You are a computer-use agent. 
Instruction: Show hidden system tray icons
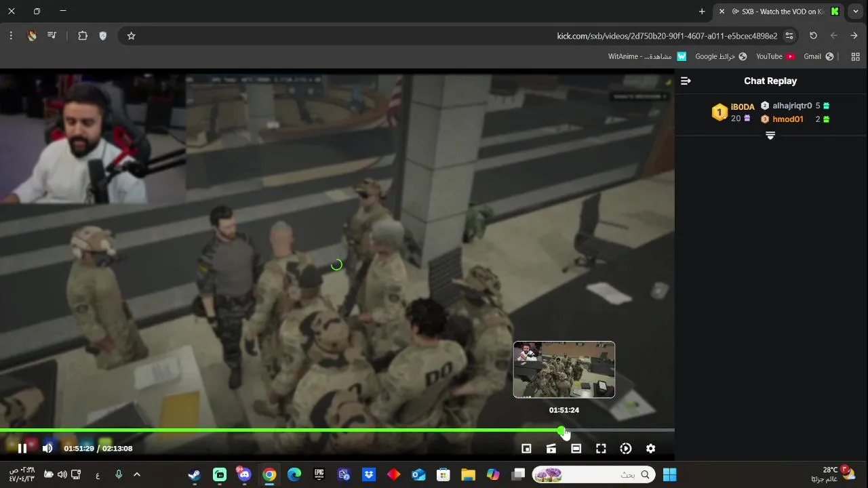point(136,474)
